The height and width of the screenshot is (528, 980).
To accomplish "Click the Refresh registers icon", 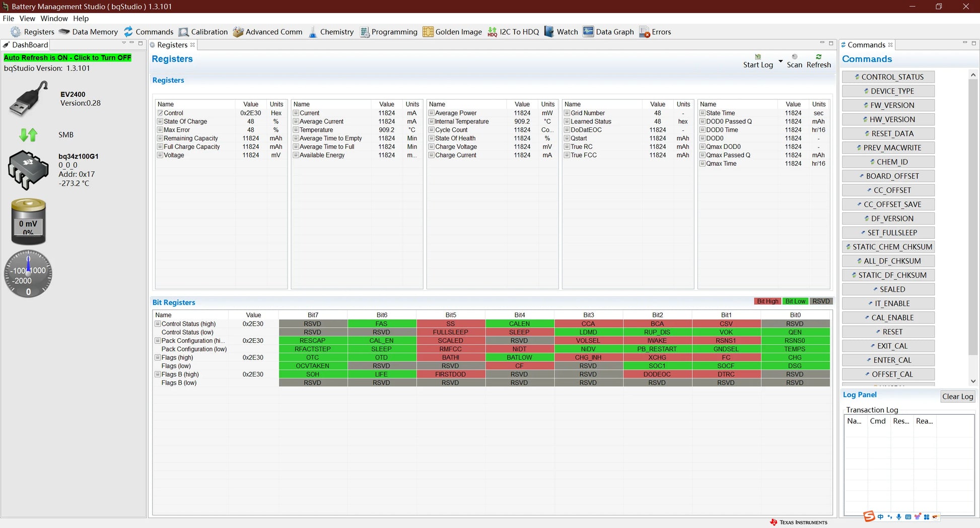I will (x=818, y=57).
